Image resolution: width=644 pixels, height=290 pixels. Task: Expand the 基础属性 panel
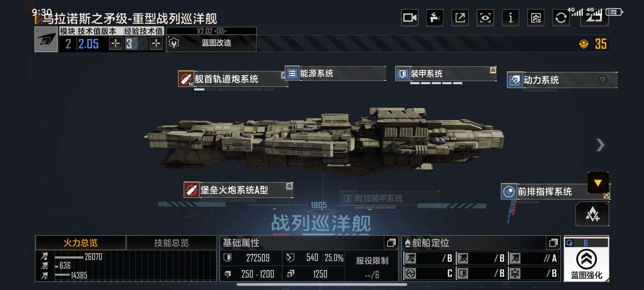tap(391, 243)
